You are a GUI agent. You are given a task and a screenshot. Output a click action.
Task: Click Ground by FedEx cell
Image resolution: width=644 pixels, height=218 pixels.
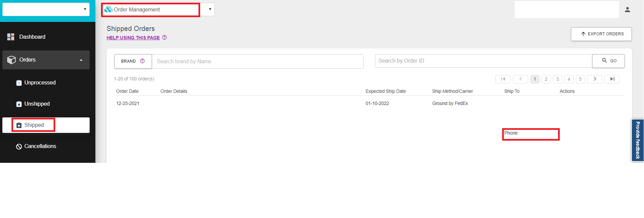[x=450, y=103]
